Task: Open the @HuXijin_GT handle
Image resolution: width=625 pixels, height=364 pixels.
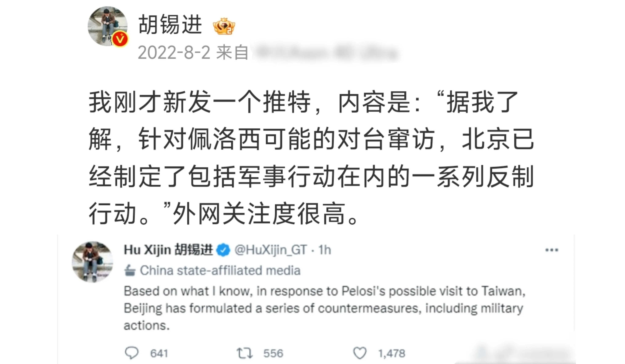Action: click(x=271, y=250)
